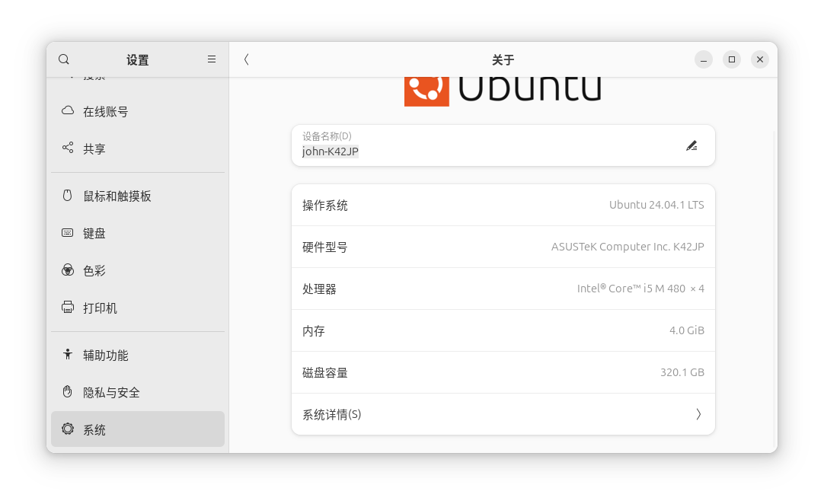Screen dimensions: 824x504
Task: Click the 处理器 row label
Action: [319, 289]
